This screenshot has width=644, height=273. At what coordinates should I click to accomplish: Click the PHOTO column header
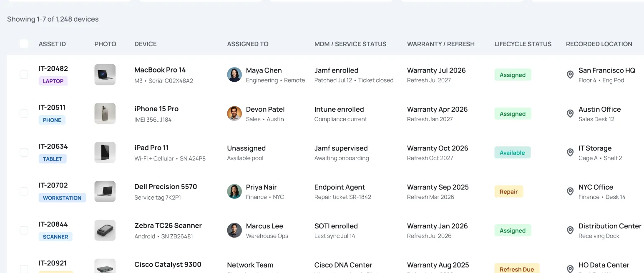tap(106, 44)
